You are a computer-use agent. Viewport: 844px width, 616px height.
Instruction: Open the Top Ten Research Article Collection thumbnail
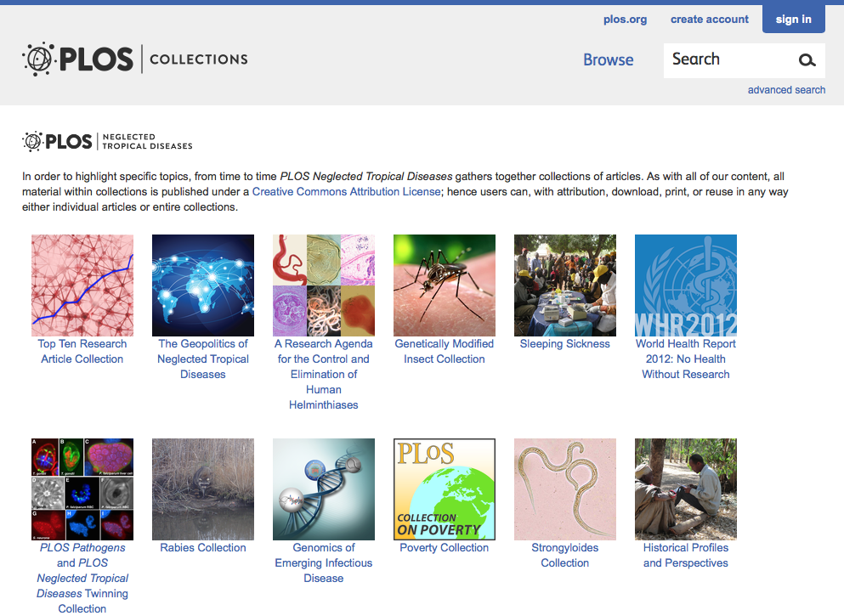82,285
